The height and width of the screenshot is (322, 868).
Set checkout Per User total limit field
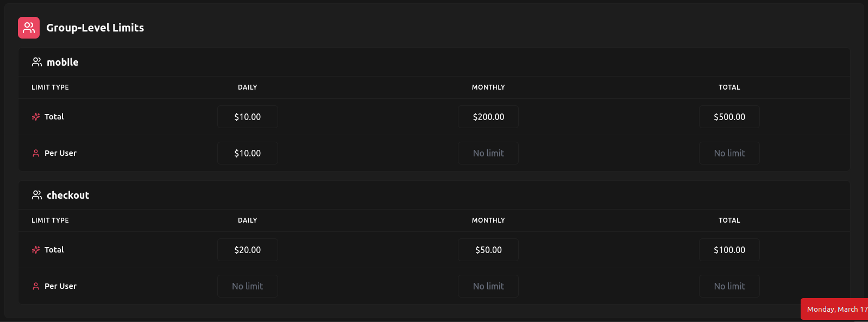(x=729, y=286)
